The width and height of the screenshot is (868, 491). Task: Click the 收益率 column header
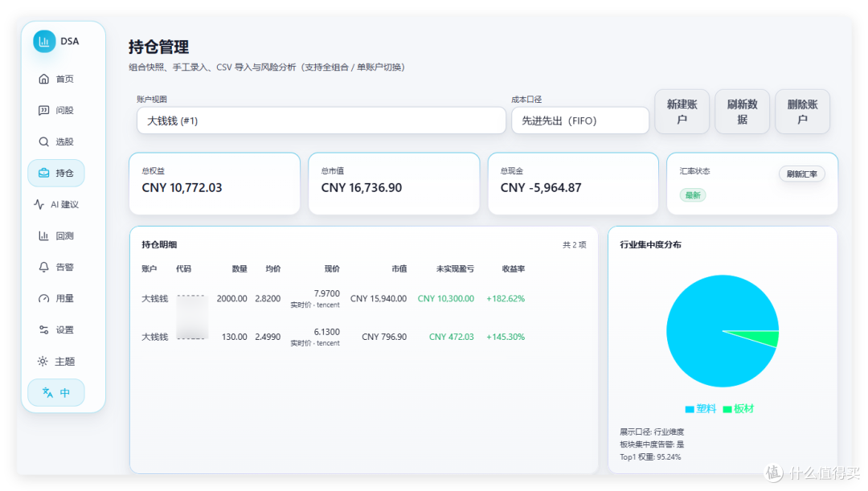click(514, 268)
